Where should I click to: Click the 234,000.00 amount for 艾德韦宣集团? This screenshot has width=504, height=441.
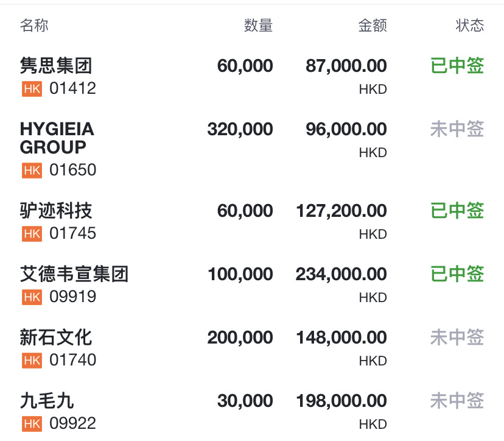(341, 274)
